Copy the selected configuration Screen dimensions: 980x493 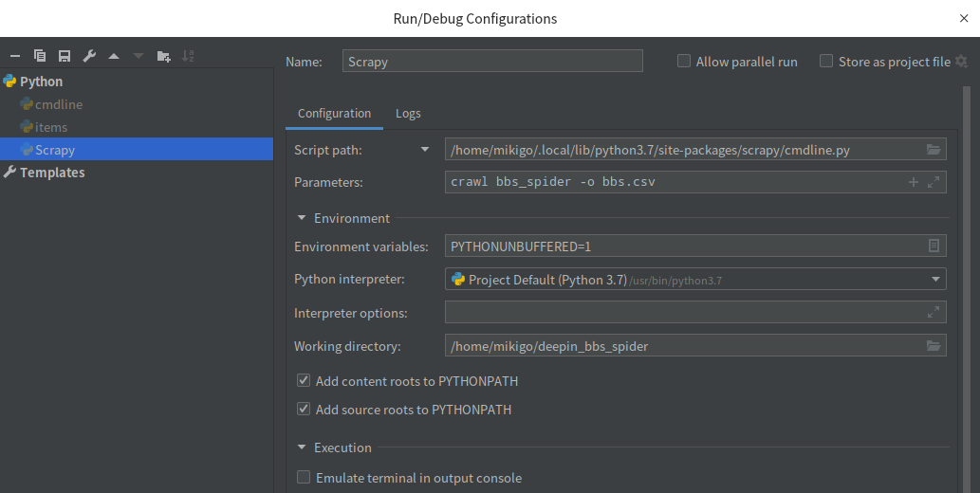point(40,56)
